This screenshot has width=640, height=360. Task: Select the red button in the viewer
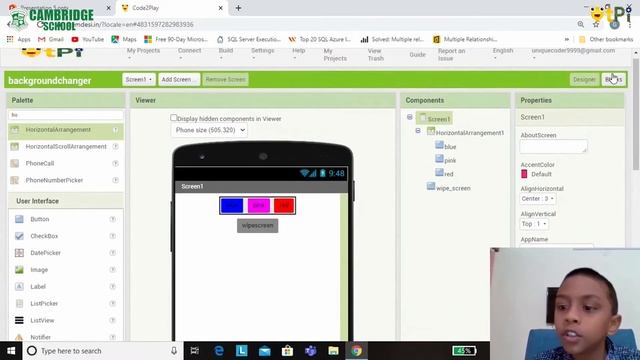[284, 206]
